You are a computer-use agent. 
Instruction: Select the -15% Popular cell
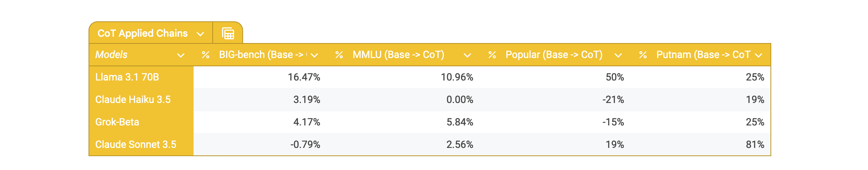click(613, 122)
